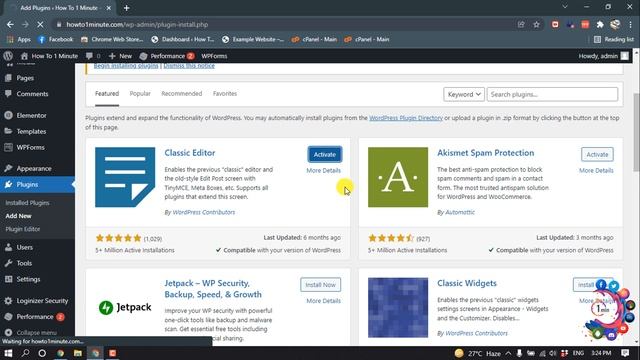The width and height of the screenshot is (640, 360).
Task: Switch to the Recommended tab
Action: [x=182, y=93]
